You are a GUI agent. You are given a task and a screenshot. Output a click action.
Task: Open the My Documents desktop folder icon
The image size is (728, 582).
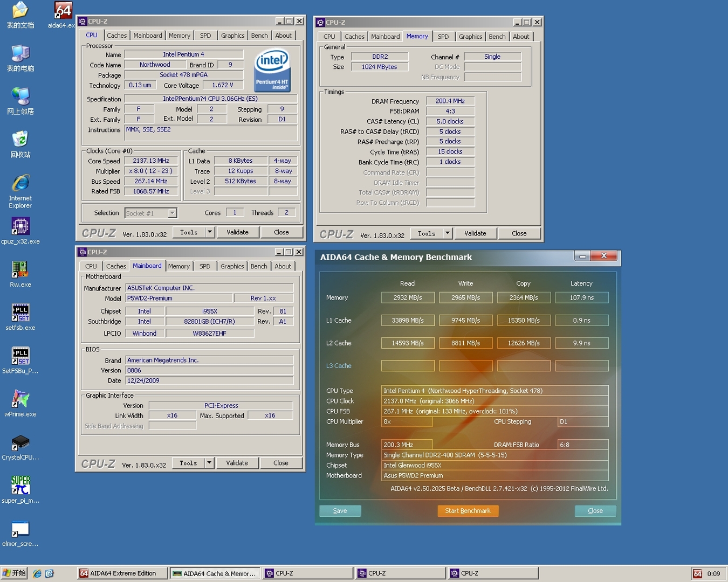coord(20,15)
